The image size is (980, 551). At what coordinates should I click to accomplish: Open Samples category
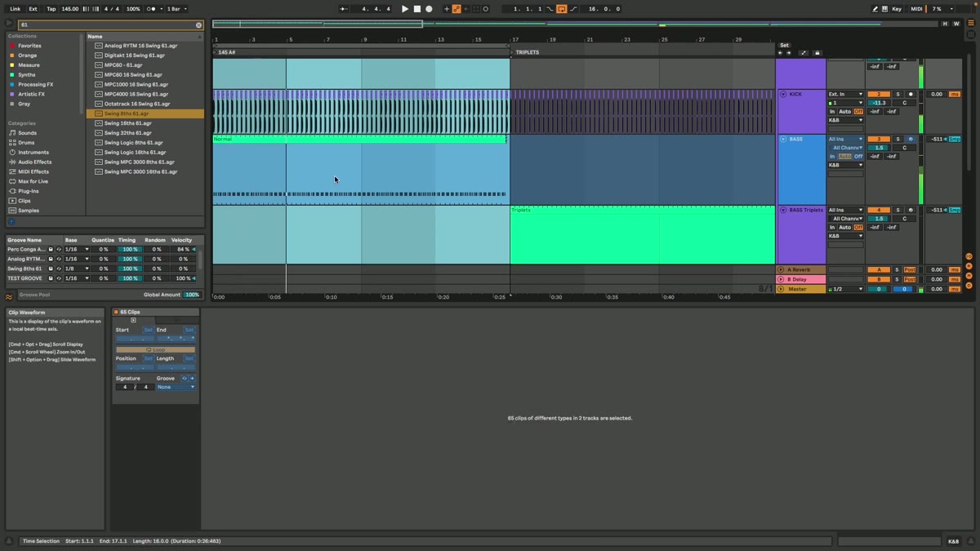tap(29, 211)
